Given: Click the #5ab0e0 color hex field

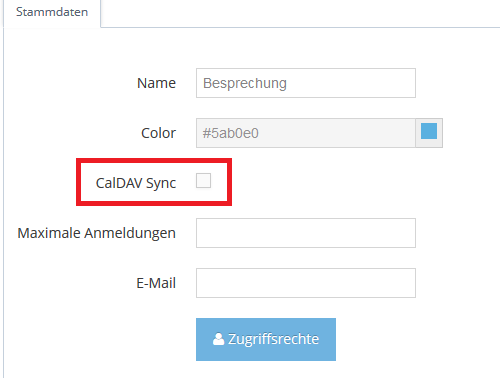Looking at the screenshot, I should tap(306, 133).
